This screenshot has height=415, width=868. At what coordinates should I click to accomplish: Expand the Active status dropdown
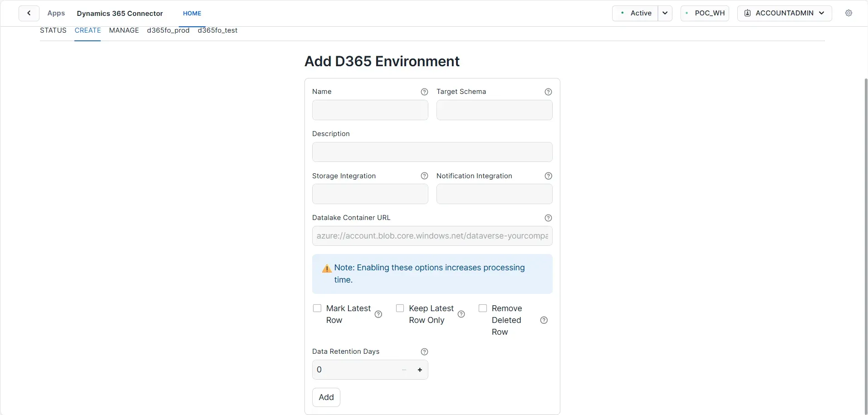665,13
